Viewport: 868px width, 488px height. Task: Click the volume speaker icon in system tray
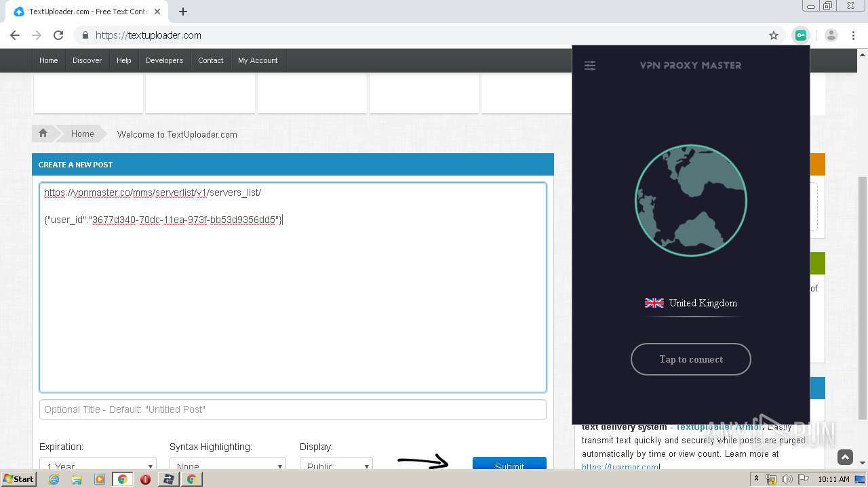click(x=787, y=479)
